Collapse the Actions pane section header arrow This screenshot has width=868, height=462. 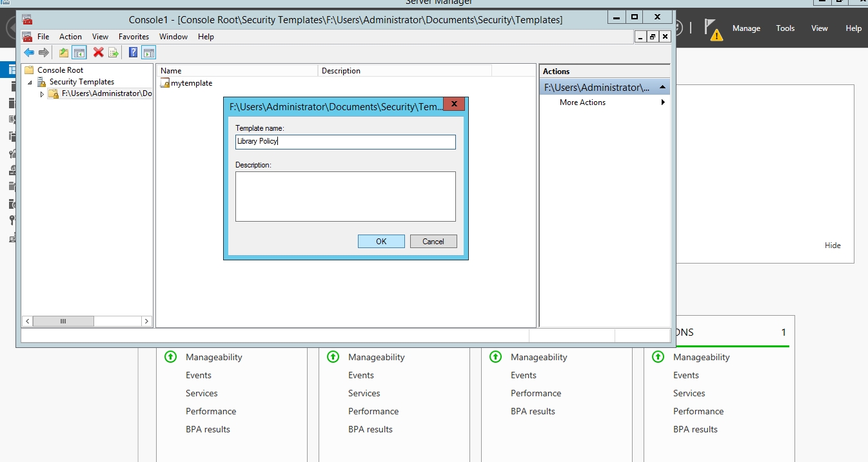tap(662, 87)
